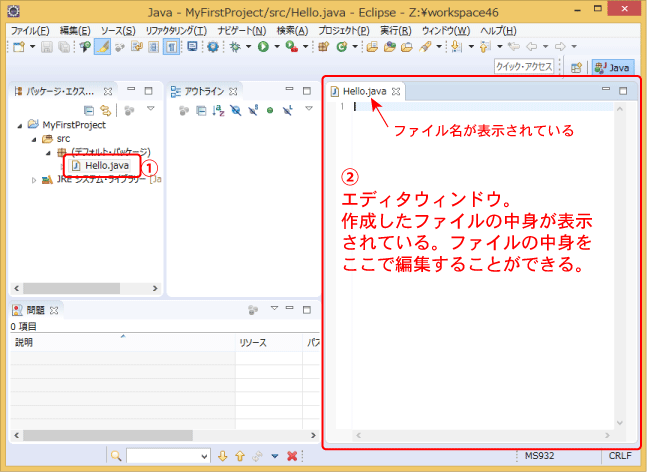
Task: Click magnifier icon in the bottom search bar
Action: click(116, 455)
